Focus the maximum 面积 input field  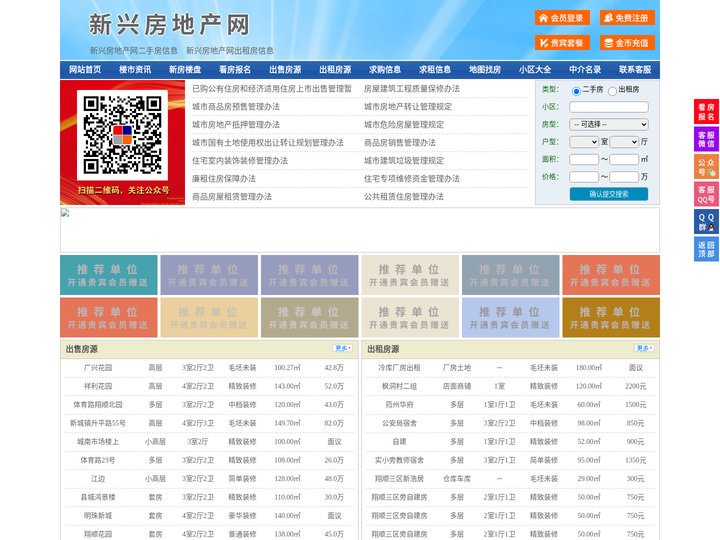tap(624, 159)
